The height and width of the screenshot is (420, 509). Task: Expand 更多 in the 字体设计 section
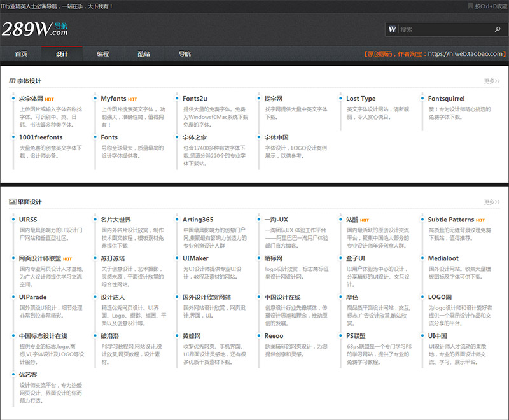point(492,81)
